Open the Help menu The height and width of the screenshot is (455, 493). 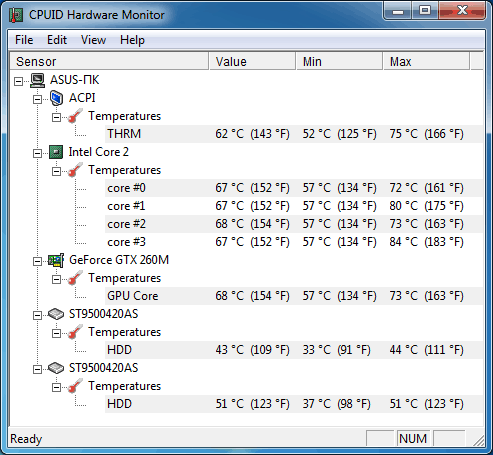pyautogui.click(x=132, y=40)
